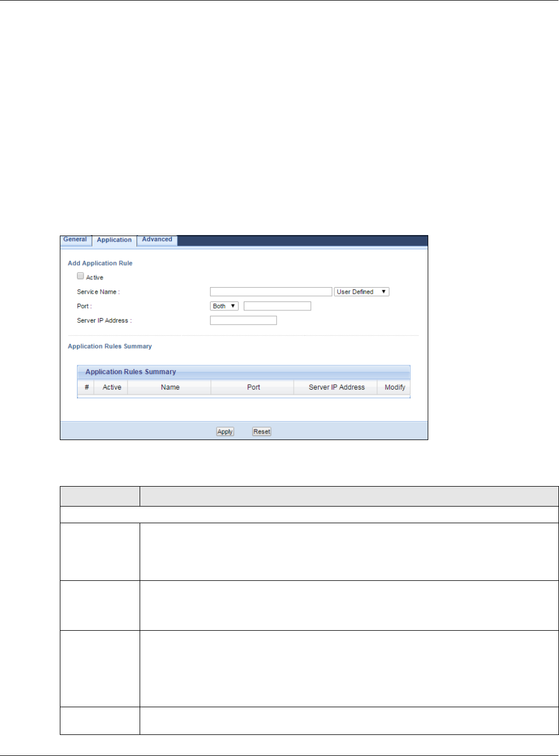Click the Service Name : label
Image resolution: width=559 pixels, height=756 pixels.
(98, 292)
